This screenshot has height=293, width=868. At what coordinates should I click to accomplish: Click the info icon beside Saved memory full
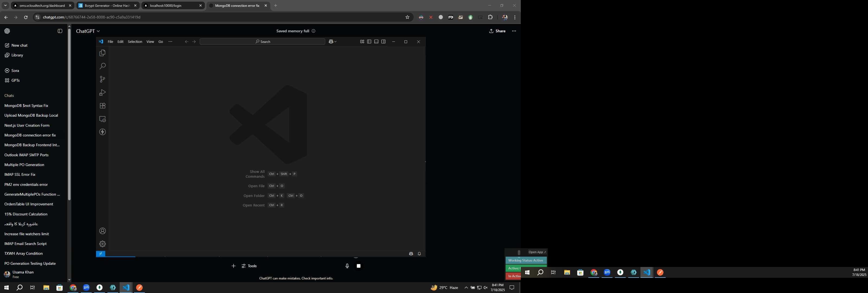point(313,31)
